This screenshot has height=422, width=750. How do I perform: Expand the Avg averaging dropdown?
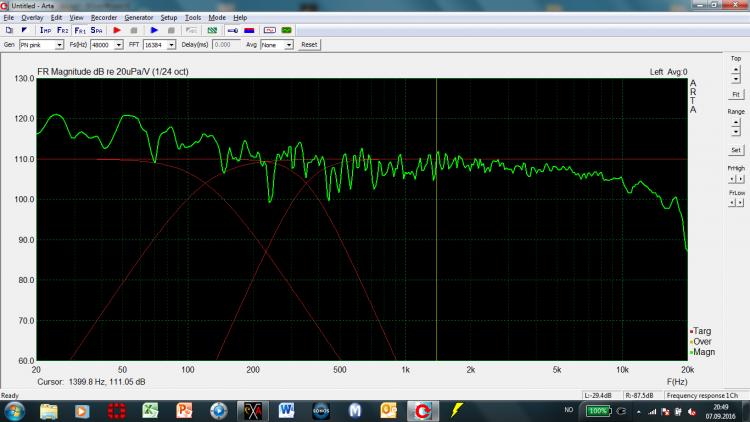pos(287,45)
